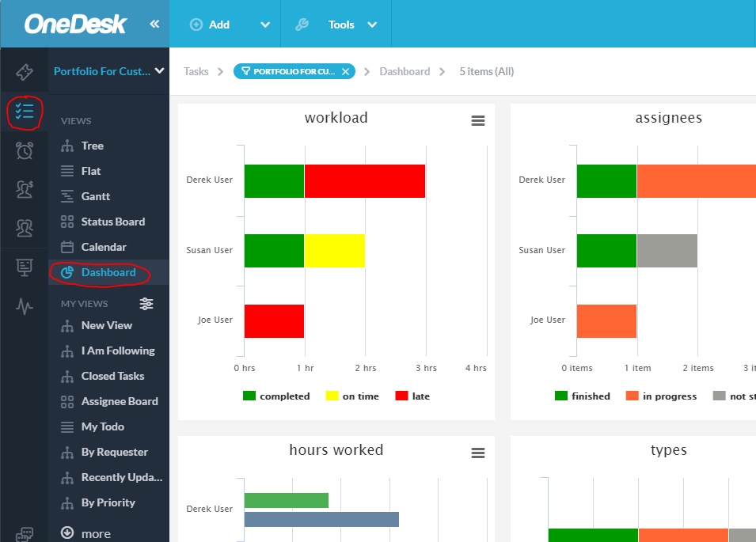Collapse the sidebar with the double-chevron
This screenshot has height=542, width=756.
coord(155,23)
